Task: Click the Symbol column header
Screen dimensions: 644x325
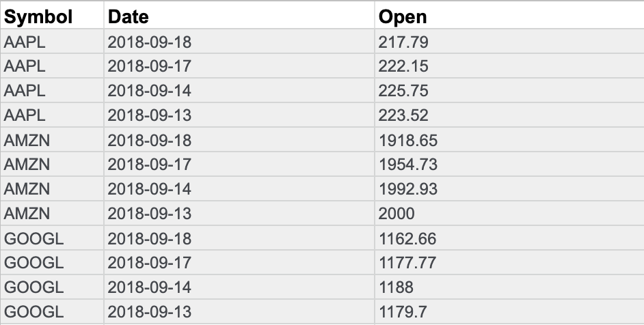Action: click(x=38, y=16)
